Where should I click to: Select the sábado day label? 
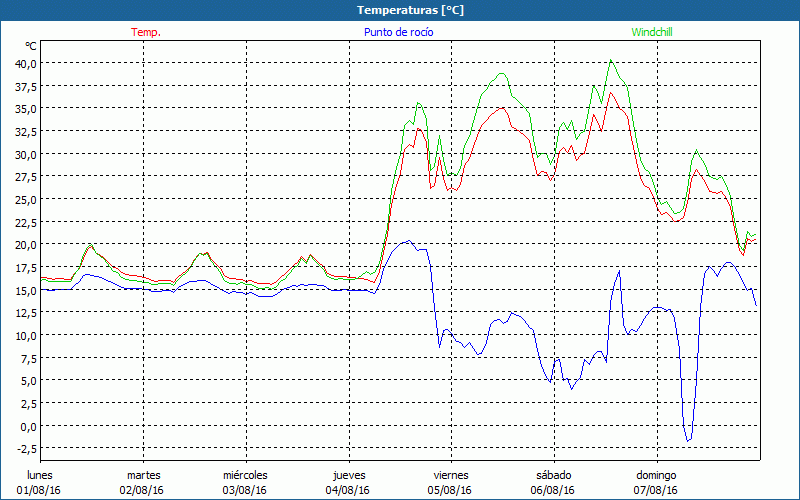553,475
